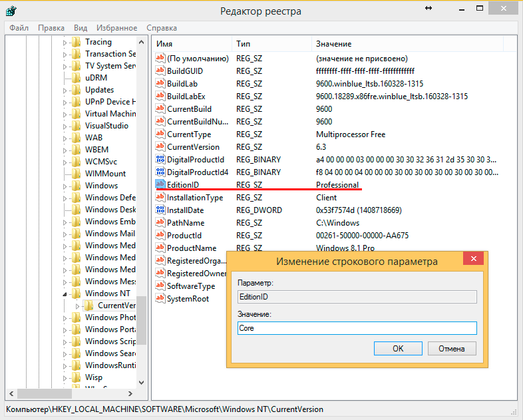Click the tree scroll-up arrow
The height and width of the screenshot is (420, 523).
click(x=142, y=42)
